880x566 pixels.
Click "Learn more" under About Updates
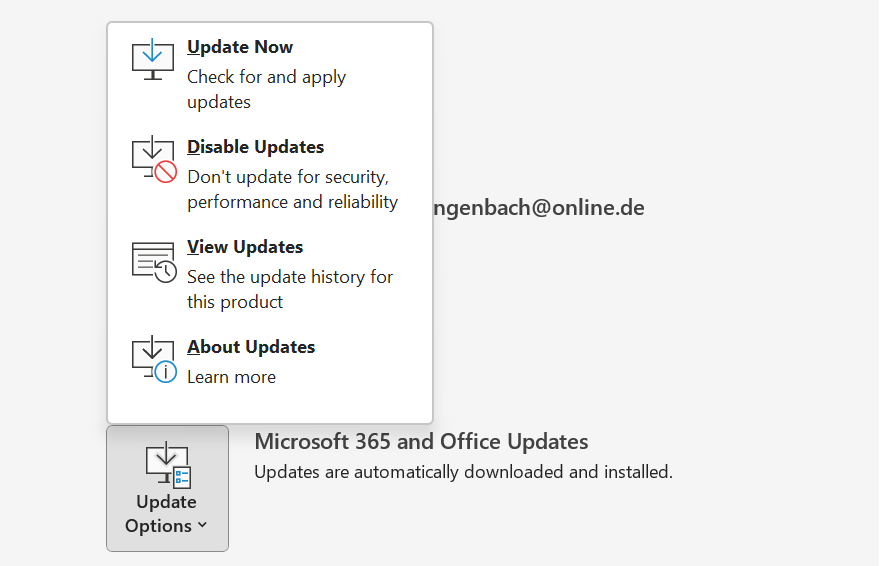point(231,377)
